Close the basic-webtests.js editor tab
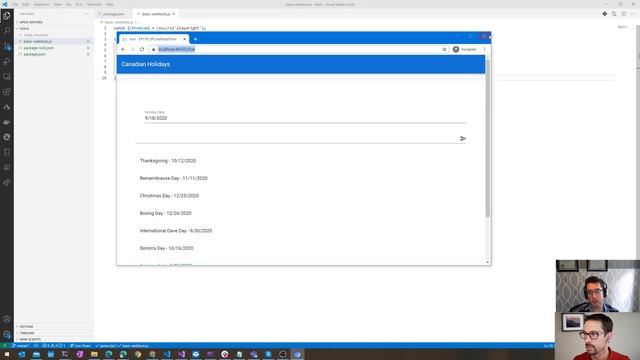 (x=174, y=14)
